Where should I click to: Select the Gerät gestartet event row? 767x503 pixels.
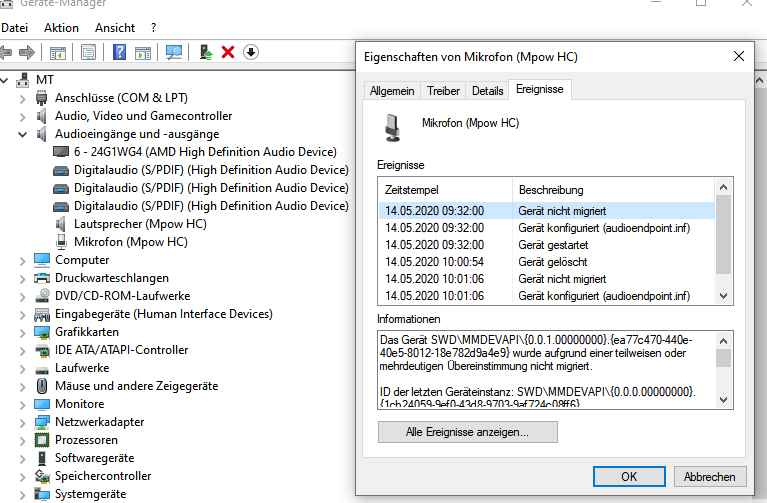click(x=547, y=245)
